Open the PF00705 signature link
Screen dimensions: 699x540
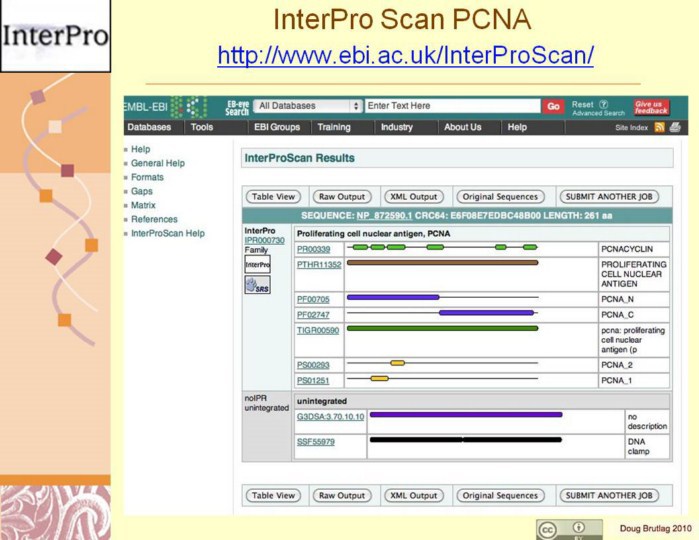[313, 298]
